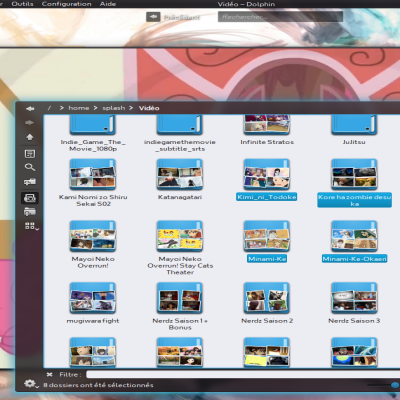Select the Infinite Stratos folder thumbnail
This screenshot has height=400, width=400.
(x=267, y=125)
